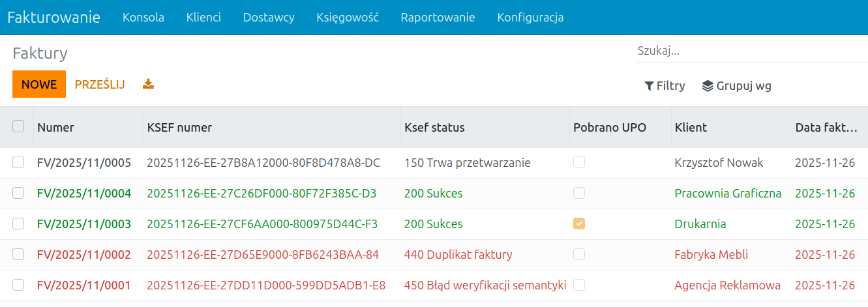The image size is (868, 307).
Task: Click the NOWE button
Action: coord(39,84)
